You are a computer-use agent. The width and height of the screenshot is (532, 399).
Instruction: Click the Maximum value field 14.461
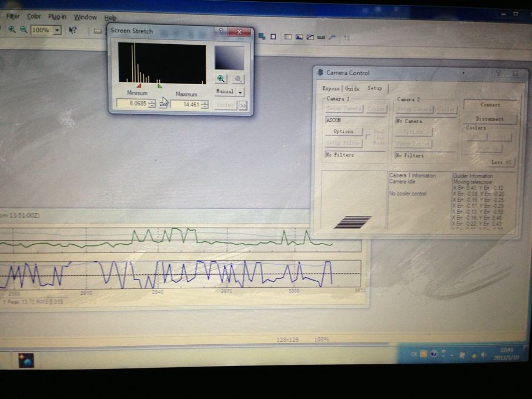pos(186,105)
